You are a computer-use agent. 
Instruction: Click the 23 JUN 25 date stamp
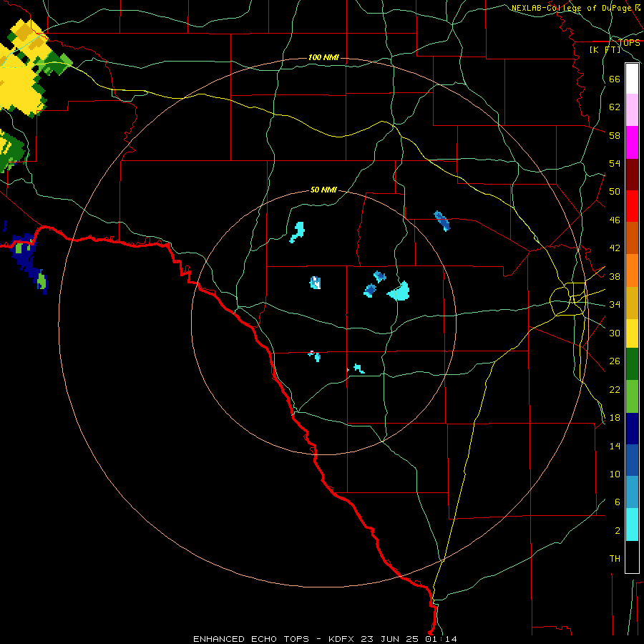pyautogui.click(x=390, y=639)
